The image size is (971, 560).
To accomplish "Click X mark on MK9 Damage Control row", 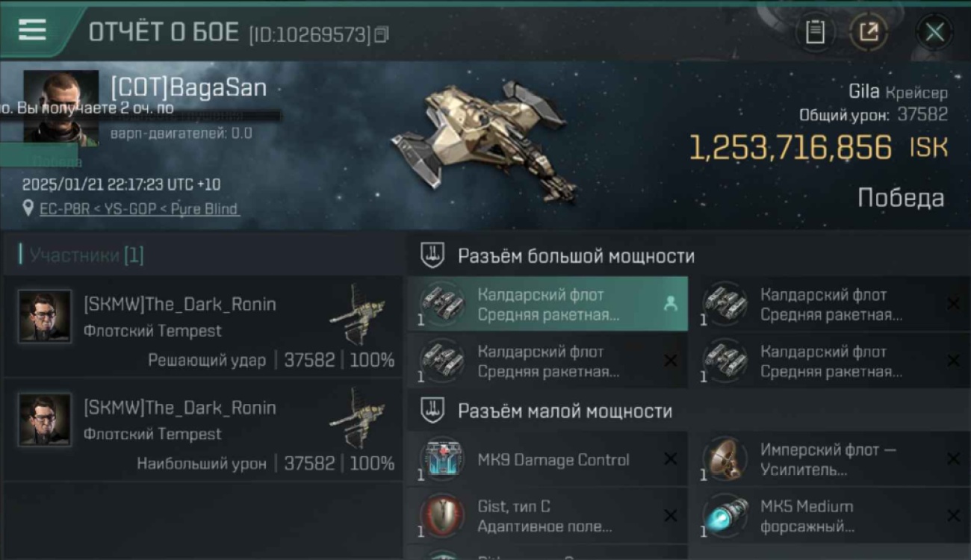I will point(671,458).
